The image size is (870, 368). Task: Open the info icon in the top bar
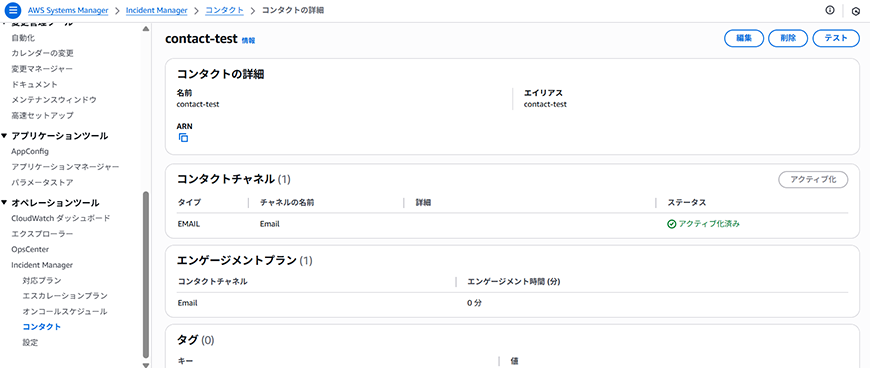tap(830, 10)
